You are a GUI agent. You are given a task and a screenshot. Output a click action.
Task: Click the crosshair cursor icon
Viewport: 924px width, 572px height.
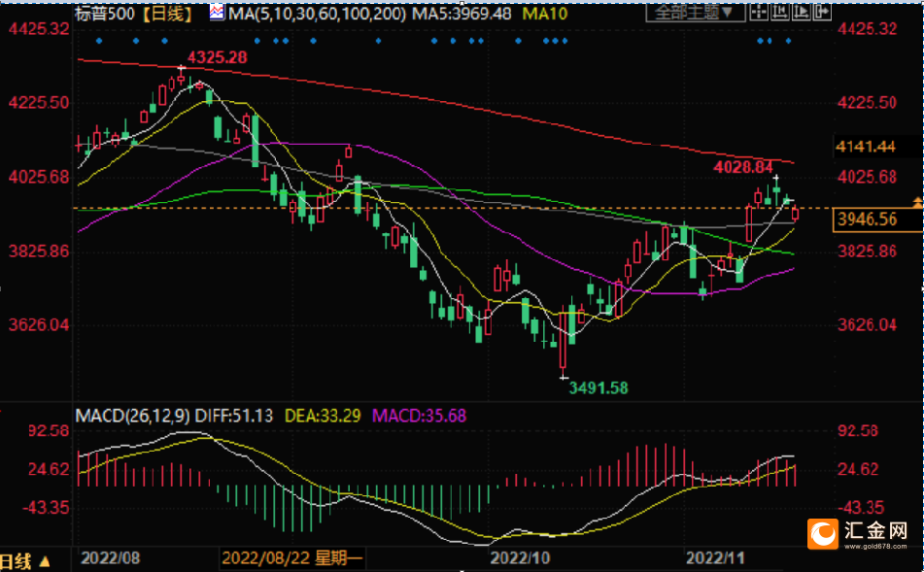[759, 12]
